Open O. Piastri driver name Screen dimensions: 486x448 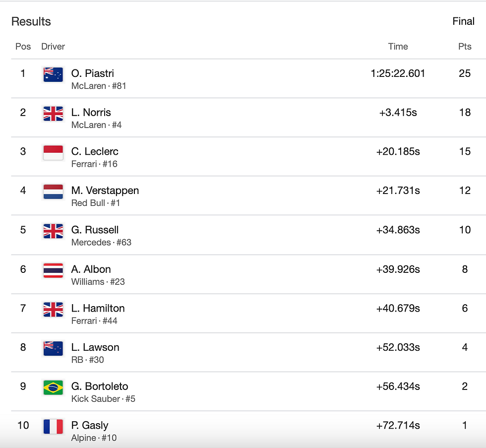click(92, 73)
